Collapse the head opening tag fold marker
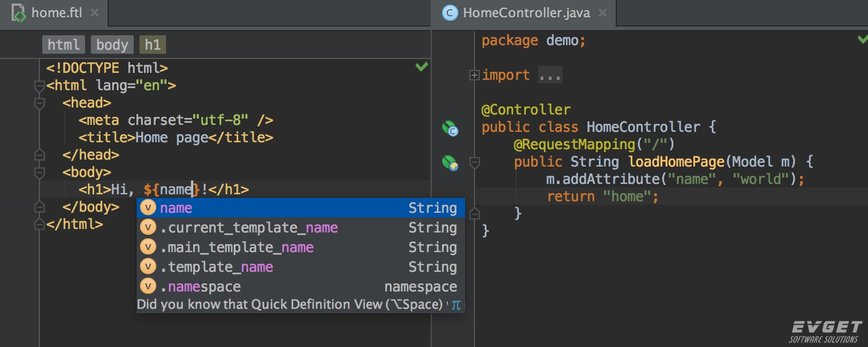The image size is (868, 347). pyautogui.click(x=39, y=104)
